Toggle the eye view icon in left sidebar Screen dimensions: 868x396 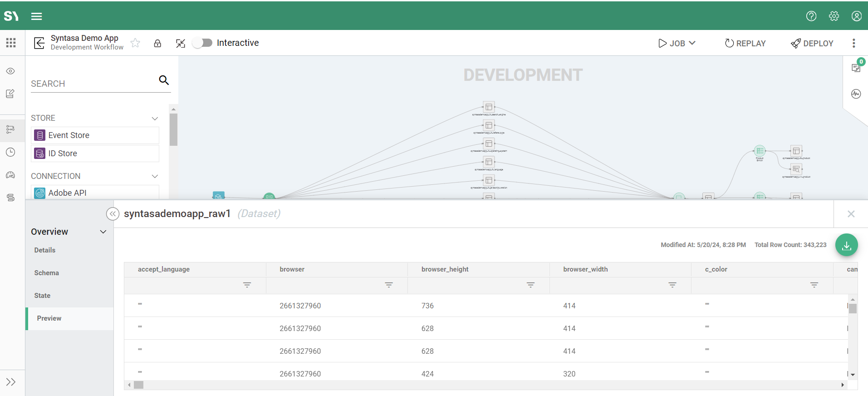[10, 71]
